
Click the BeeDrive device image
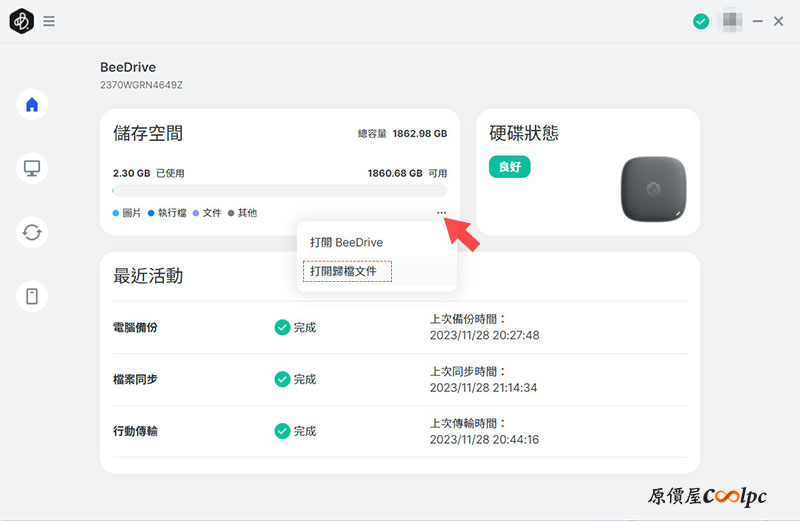tap(653, 188)
